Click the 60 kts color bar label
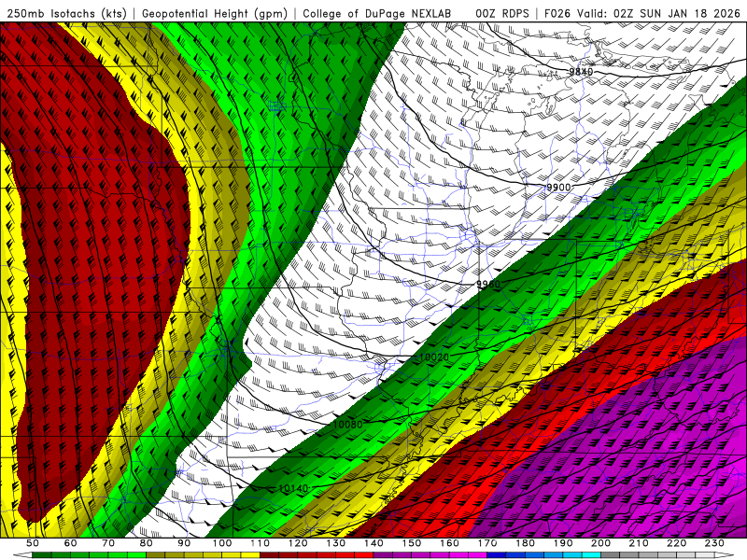747x560 pixels. click(70, 543)
